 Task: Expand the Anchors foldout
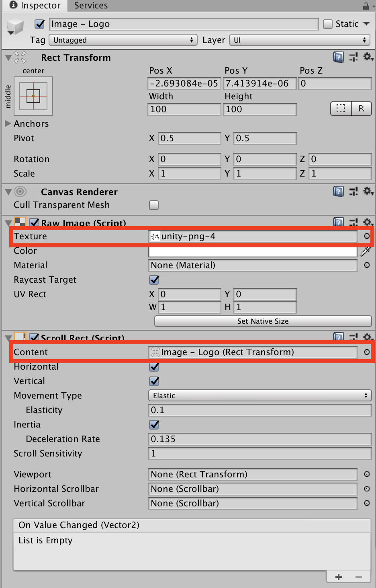coord(8,123)
